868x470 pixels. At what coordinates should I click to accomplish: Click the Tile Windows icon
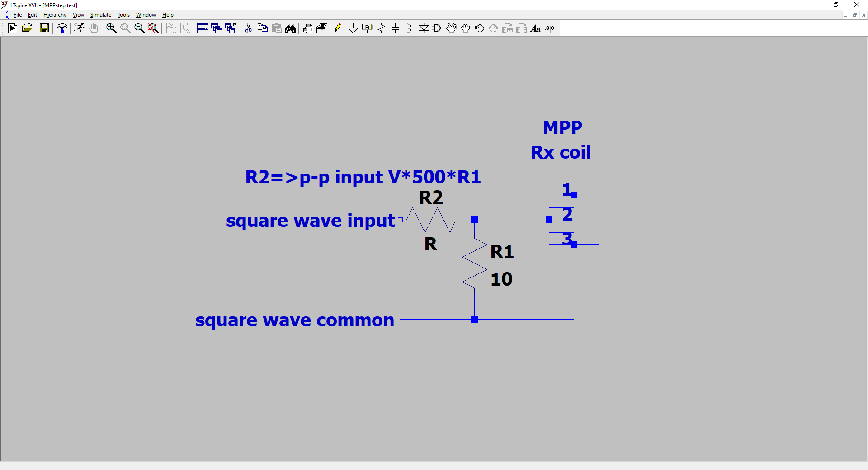[203, 28]
